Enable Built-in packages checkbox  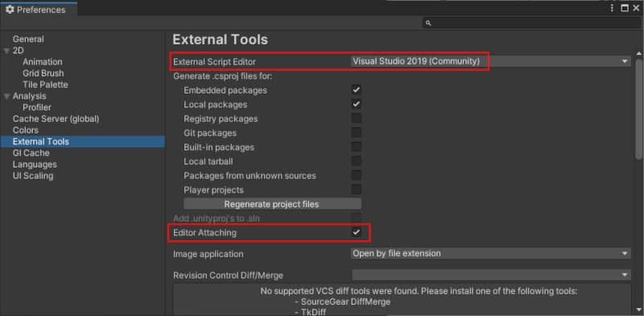tap(356, 148)
